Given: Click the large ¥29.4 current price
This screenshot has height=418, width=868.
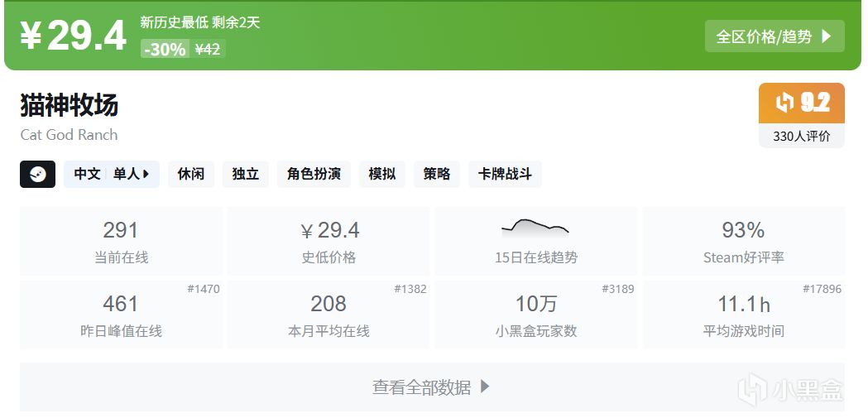Looking at the screenshot, I should [x=74, y=36].
